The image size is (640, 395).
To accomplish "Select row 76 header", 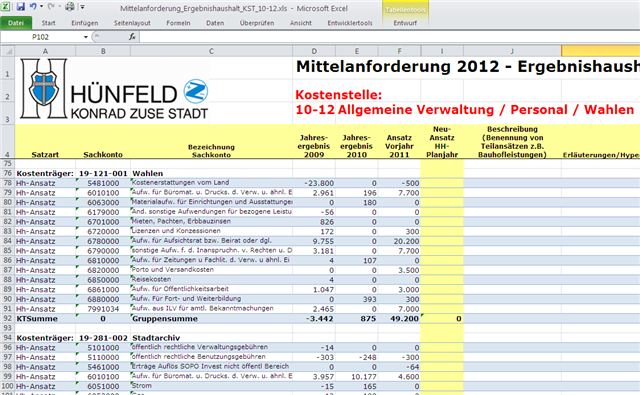I will (7, 173).
